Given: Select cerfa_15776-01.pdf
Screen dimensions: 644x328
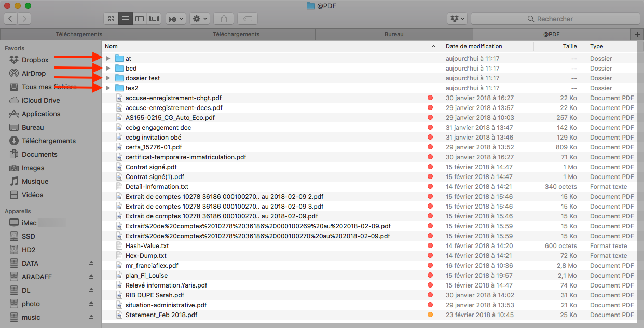Looking at the screenshot, I should point(154,147).
